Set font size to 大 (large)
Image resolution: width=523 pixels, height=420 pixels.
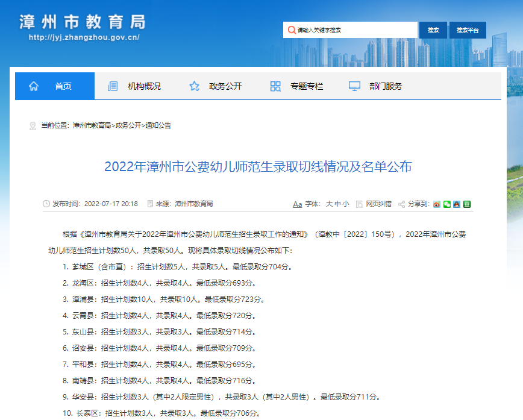[x=329, y=204]
